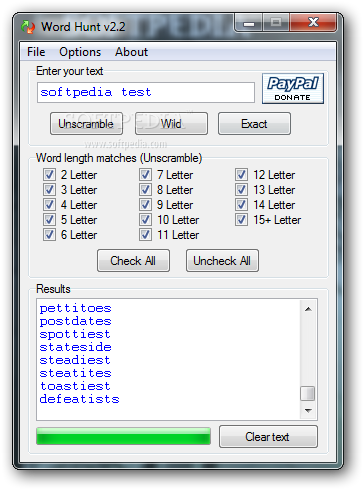
Task: Click the Exact search button
Action: pyautogui.click(x=254, y=124)
